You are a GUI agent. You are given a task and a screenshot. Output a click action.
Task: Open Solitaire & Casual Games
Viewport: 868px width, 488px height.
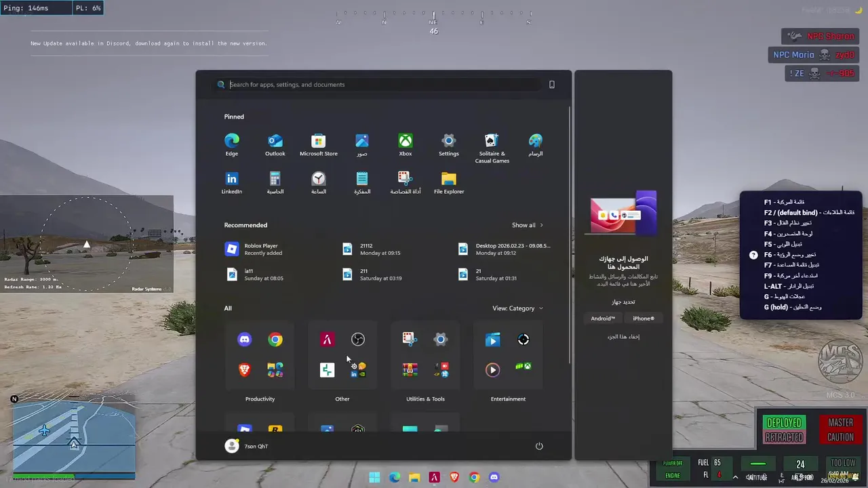(492, 148)
